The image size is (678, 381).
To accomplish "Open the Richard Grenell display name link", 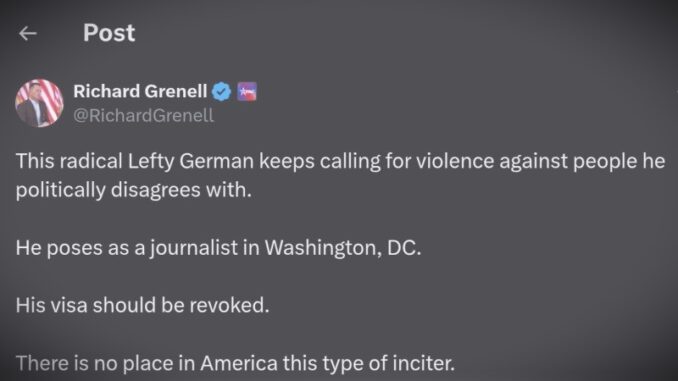I will (x=140, y=91).
